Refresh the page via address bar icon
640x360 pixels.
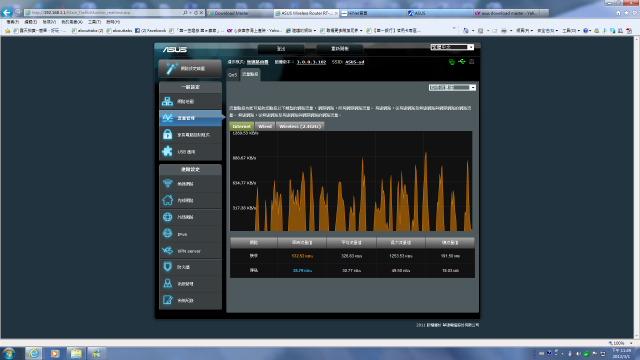pos(196,13)
